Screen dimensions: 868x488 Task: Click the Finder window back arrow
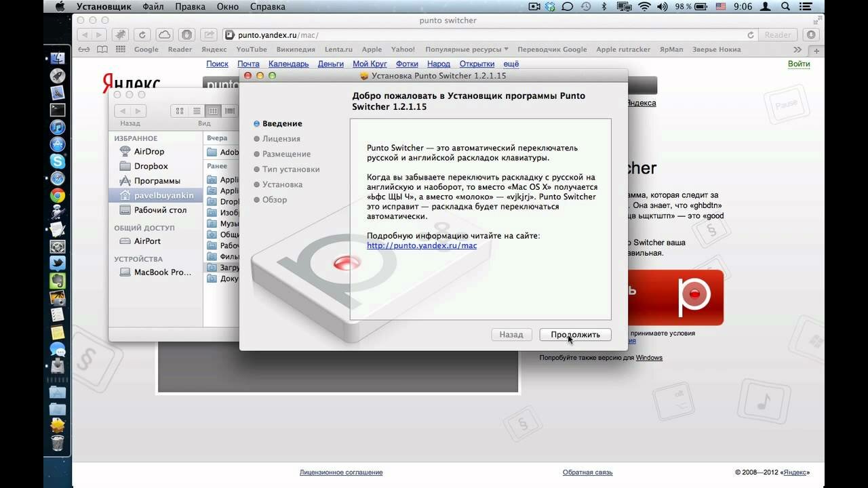(x=122, y=110)
